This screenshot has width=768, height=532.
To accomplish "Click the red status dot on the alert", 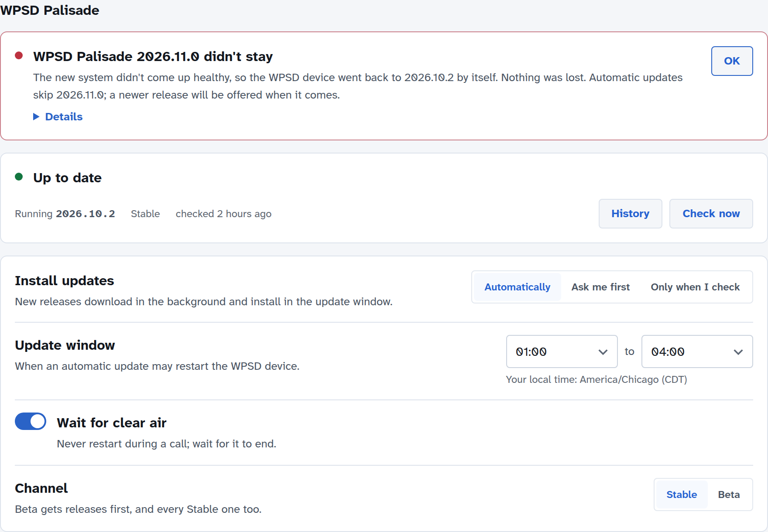I will [19, 55].
